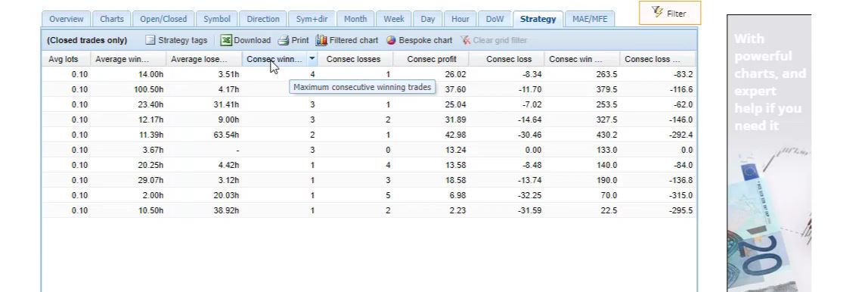Screen dimensions: 868x292
Task: Click the Strategy tags document icon
Action: coord(150,40)
